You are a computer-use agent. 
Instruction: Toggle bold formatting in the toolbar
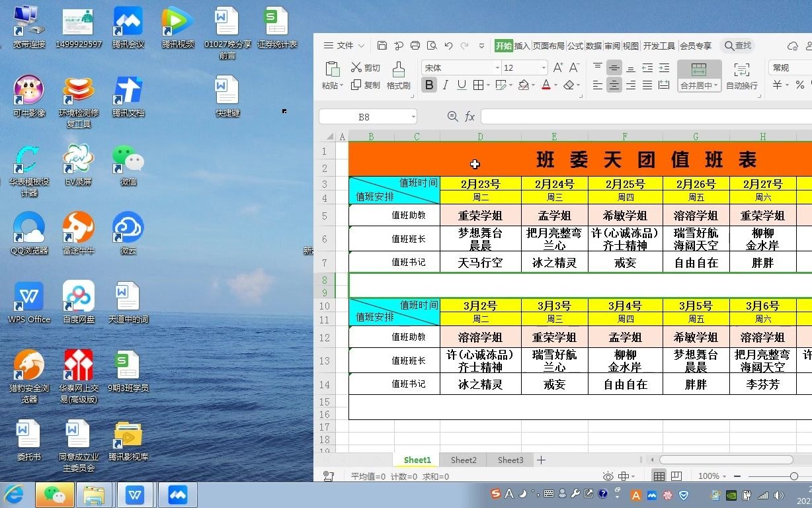coord(430,85)
